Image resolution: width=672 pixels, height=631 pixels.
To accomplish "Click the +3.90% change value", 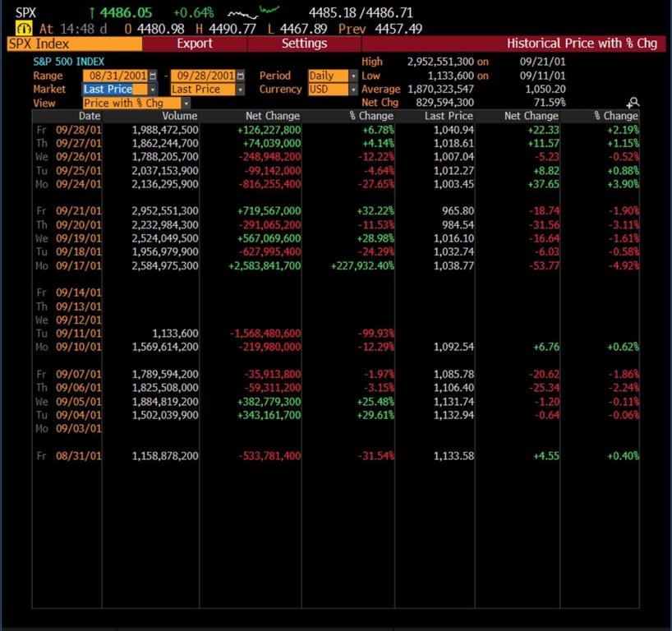I will coord(623,184).
